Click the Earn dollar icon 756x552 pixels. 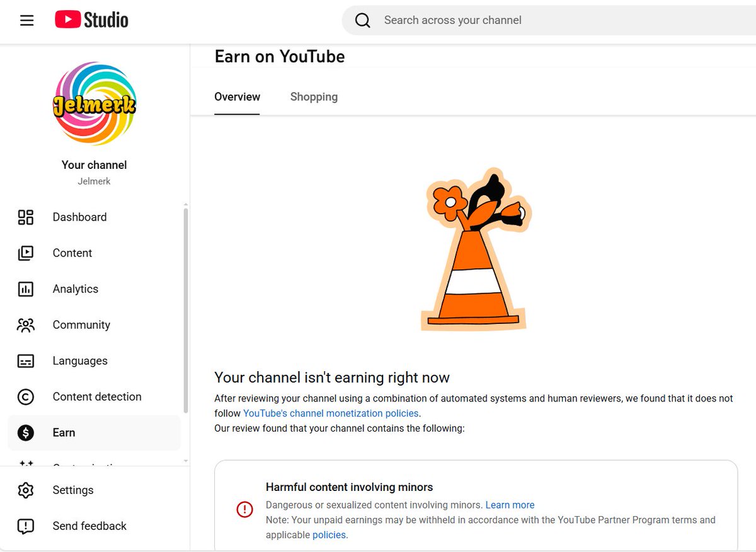26,433
